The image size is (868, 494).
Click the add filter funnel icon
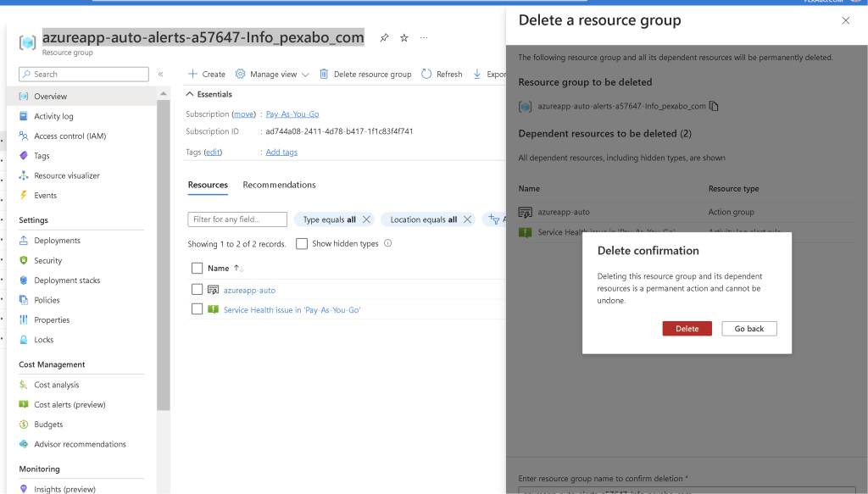(x=494, y=219)
